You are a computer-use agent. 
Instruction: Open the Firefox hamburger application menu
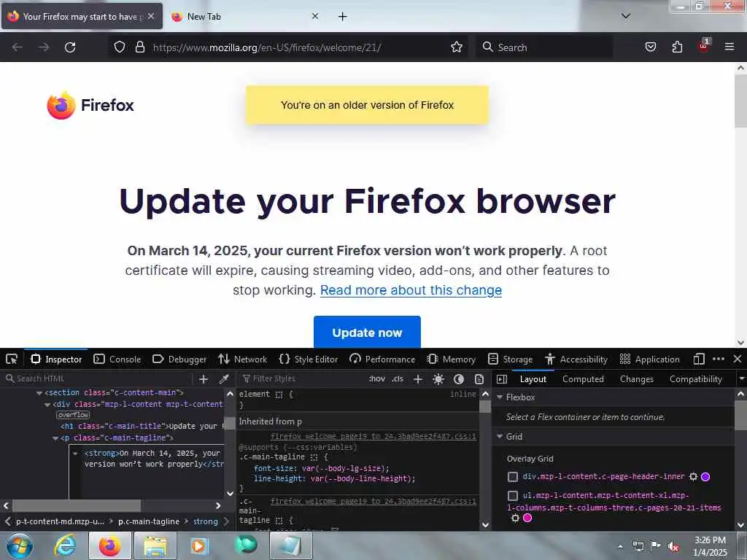(729, 47)
